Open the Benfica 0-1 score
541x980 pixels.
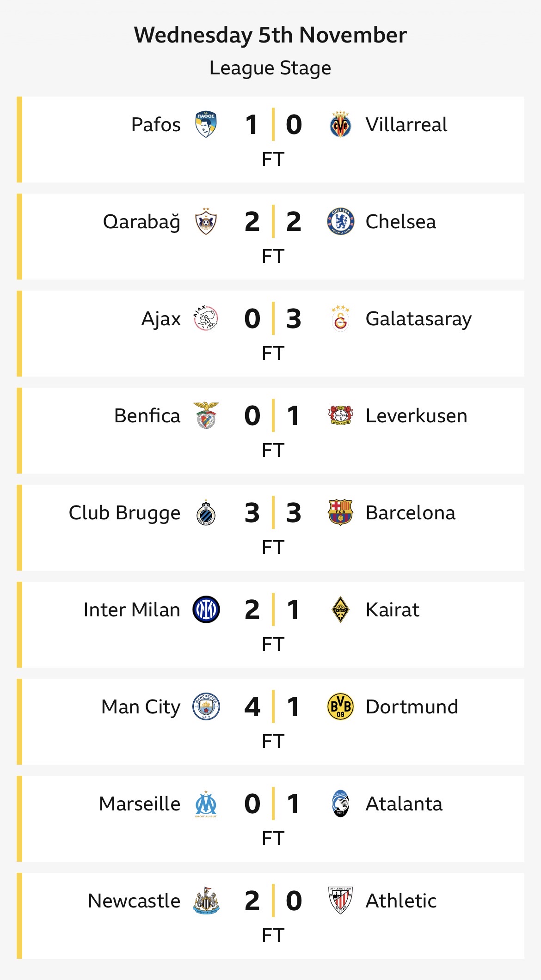[273, 416]
